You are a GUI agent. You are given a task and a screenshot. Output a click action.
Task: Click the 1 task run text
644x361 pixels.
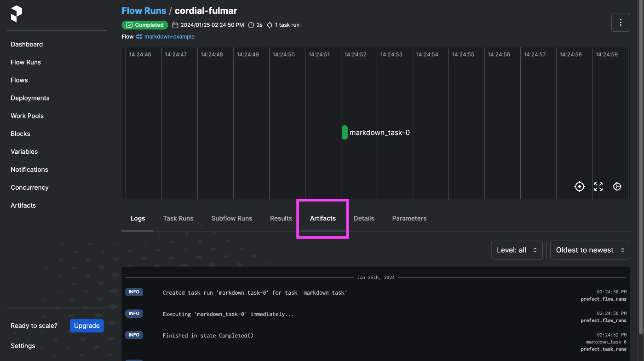tap(287, 25)
